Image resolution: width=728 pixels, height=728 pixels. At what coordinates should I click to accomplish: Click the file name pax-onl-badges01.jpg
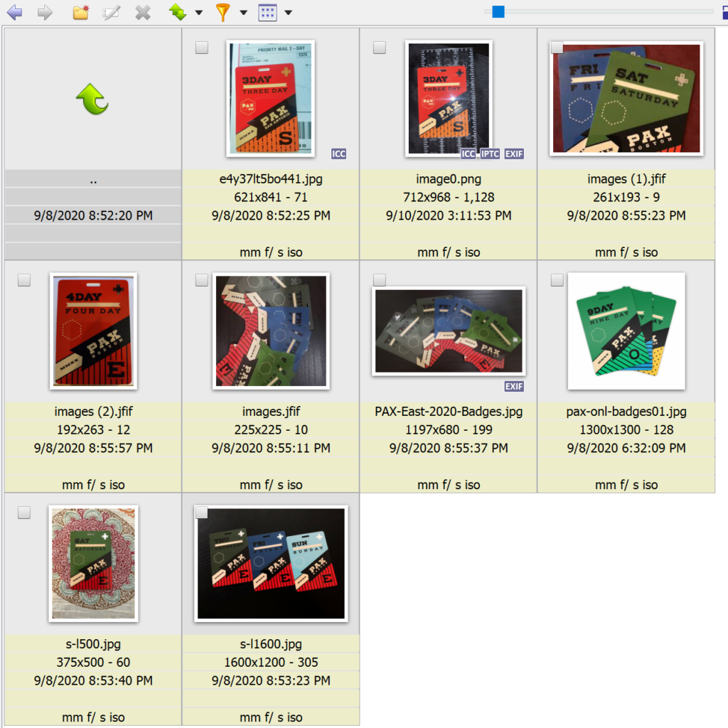click(x=626, y=412)
